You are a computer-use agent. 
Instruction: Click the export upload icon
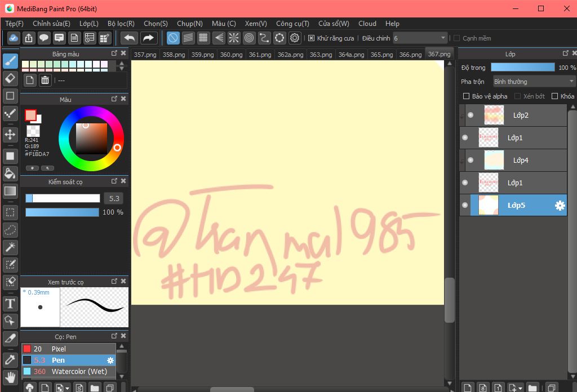pos(29,38)
